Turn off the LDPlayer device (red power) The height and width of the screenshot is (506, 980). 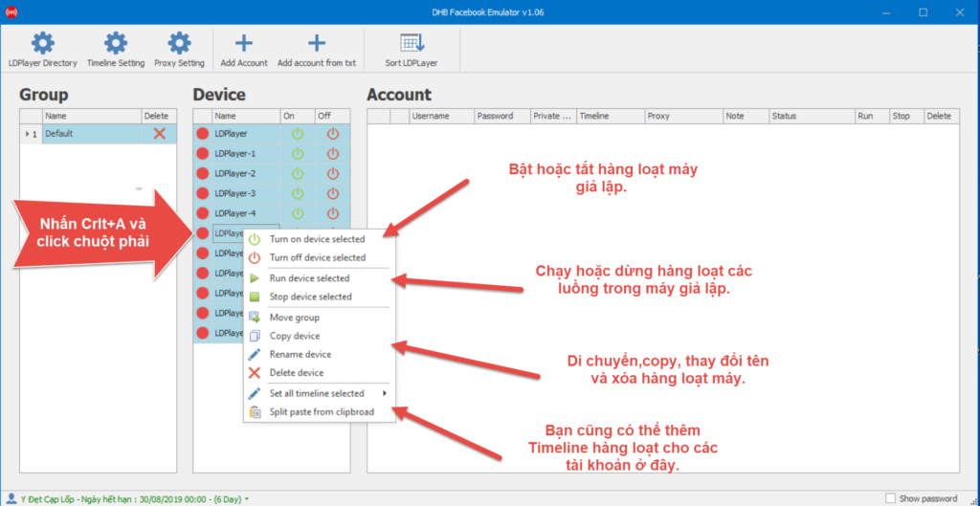coord(333,134)
